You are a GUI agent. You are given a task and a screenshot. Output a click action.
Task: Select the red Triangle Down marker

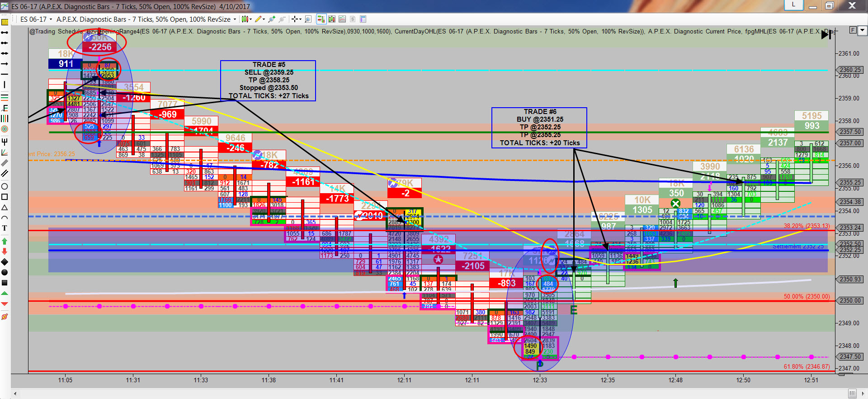(x=5, y=304)
